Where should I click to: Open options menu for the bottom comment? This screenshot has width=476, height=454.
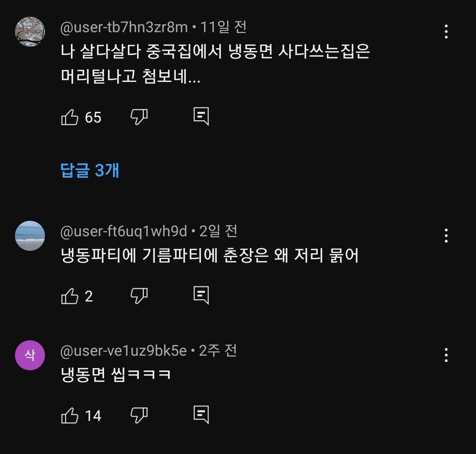[447, 354]
